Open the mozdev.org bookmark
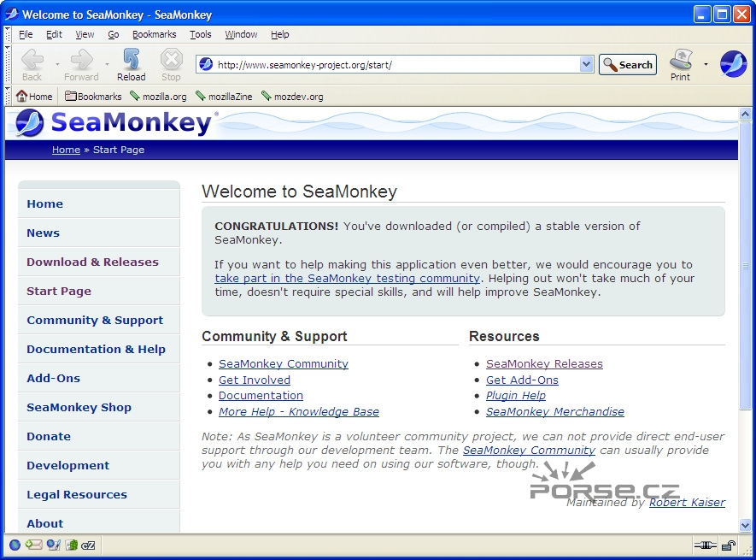Screen dimensions: 756x560 click(x=292, y=97)
